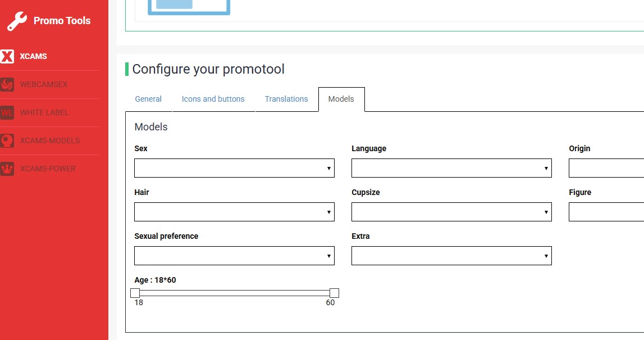Expand the Extra dropdown
644x340 pixels.
[x=451, y=256]
